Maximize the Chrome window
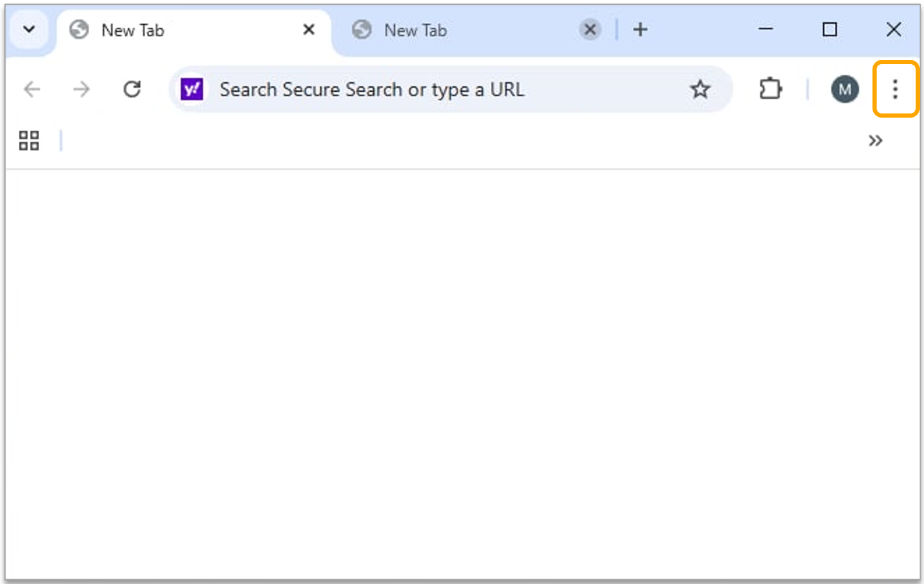The width and height of the screenshot is (924, 584). click(829, 29)
